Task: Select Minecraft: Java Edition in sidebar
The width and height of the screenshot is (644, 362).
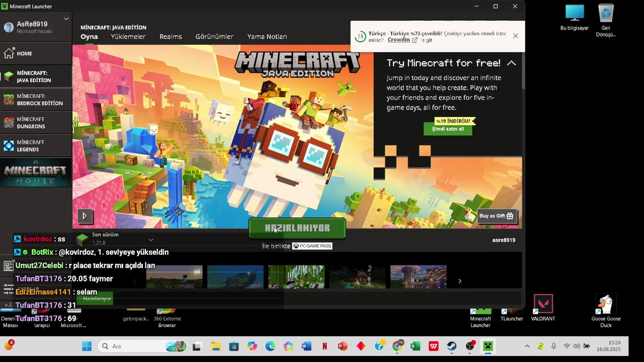Action: click(36, 76)
